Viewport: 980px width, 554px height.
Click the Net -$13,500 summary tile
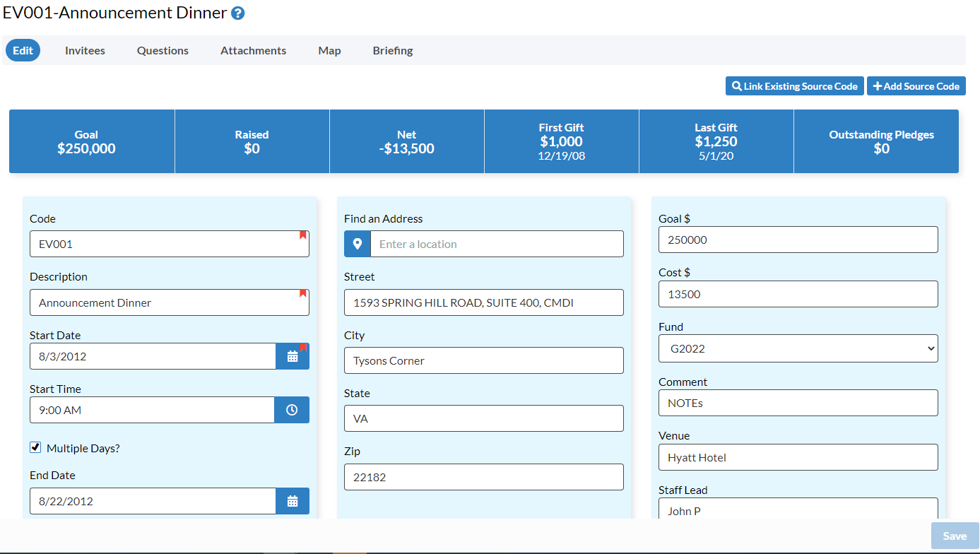pyautogui.click(x=407, y=141)
